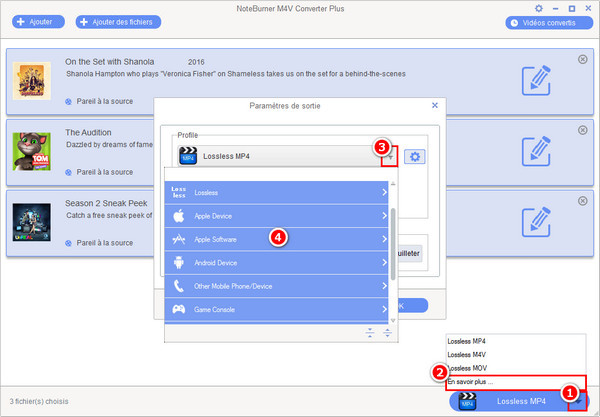Click the Game Console controller icon
This screenshot has width=600, height=417.
click(178, 310)
